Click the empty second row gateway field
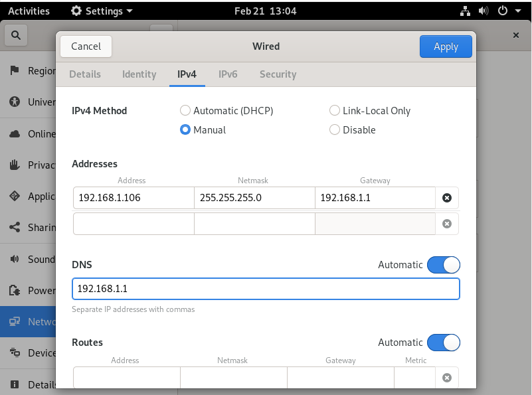 click(x=375, y=224)
